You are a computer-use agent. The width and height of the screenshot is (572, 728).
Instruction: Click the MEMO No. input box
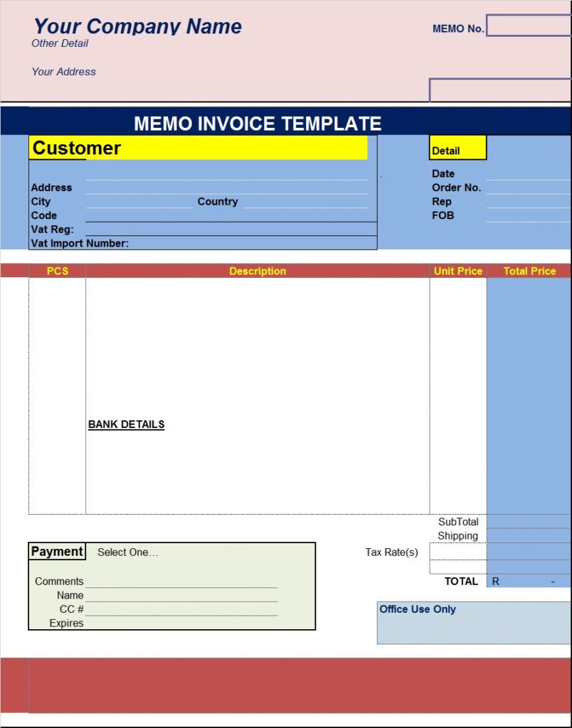[x=528, y=26]
